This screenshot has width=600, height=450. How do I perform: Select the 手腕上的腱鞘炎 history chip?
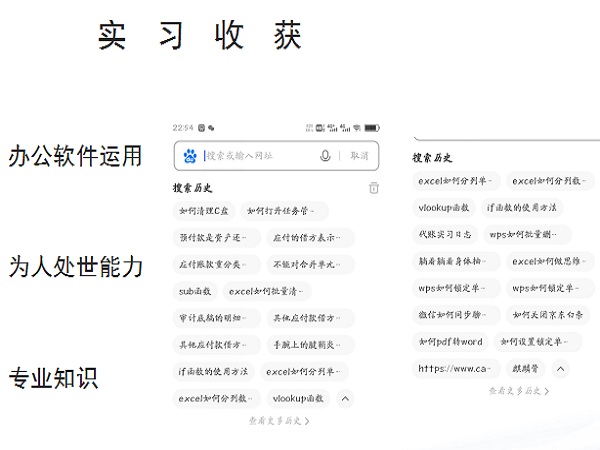(x=311, y=345)
